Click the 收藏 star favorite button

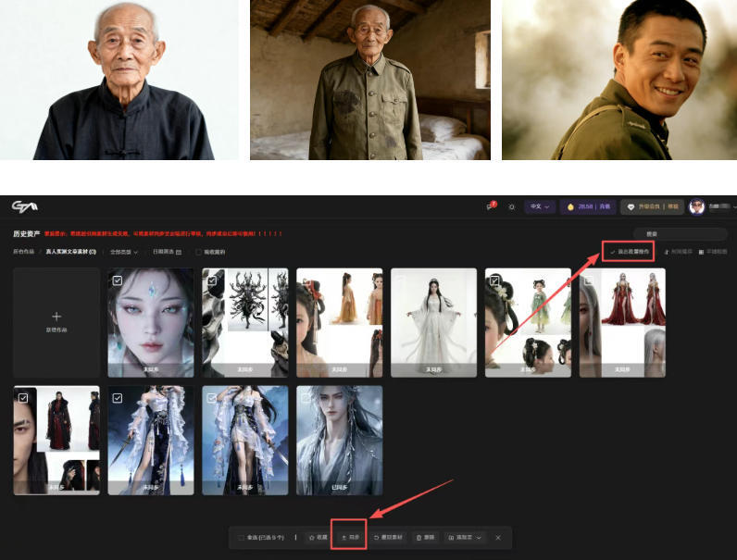316,537
